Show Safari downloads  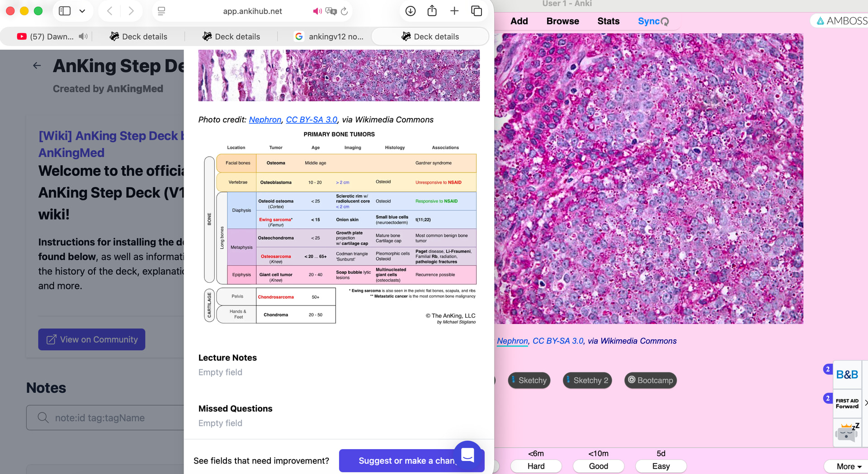click(410, 11)
